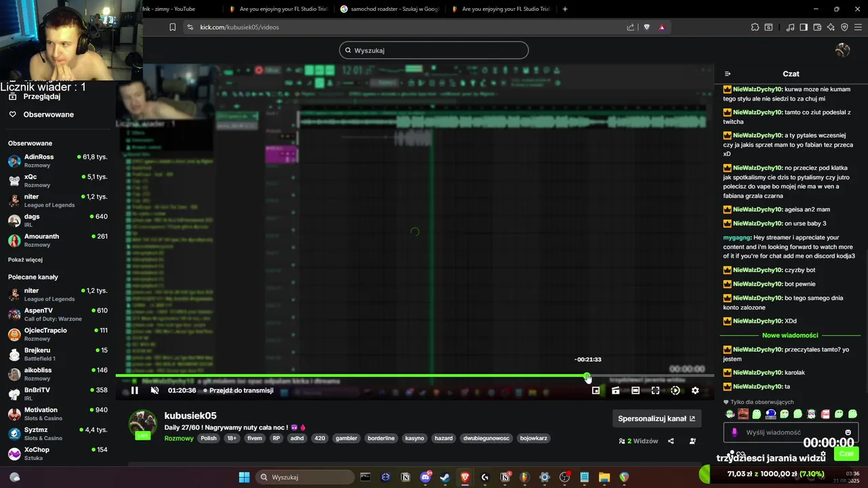Image resolution: width=868 pixels, height=488 pixels.
Task: Open the XoChop recommended channel
Action: coord(57,453)
